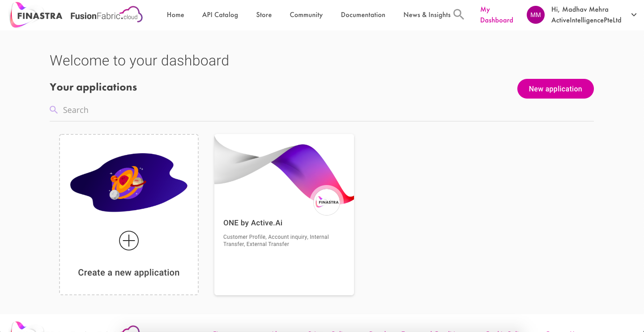Open News & Insights menu item
Screen dimensions: 644x332
point(427,15)
